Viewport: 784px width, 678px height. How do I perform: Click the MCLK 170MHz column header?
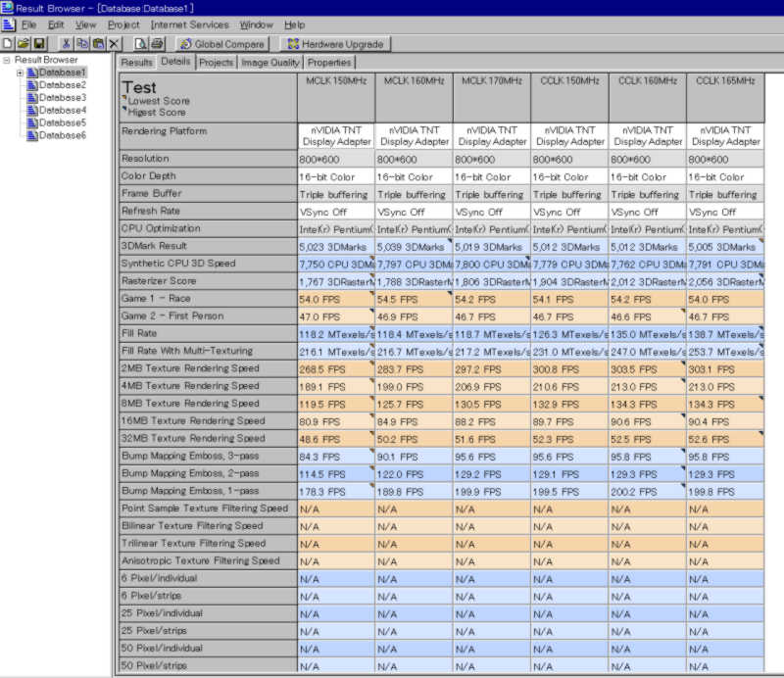point(491,81)
